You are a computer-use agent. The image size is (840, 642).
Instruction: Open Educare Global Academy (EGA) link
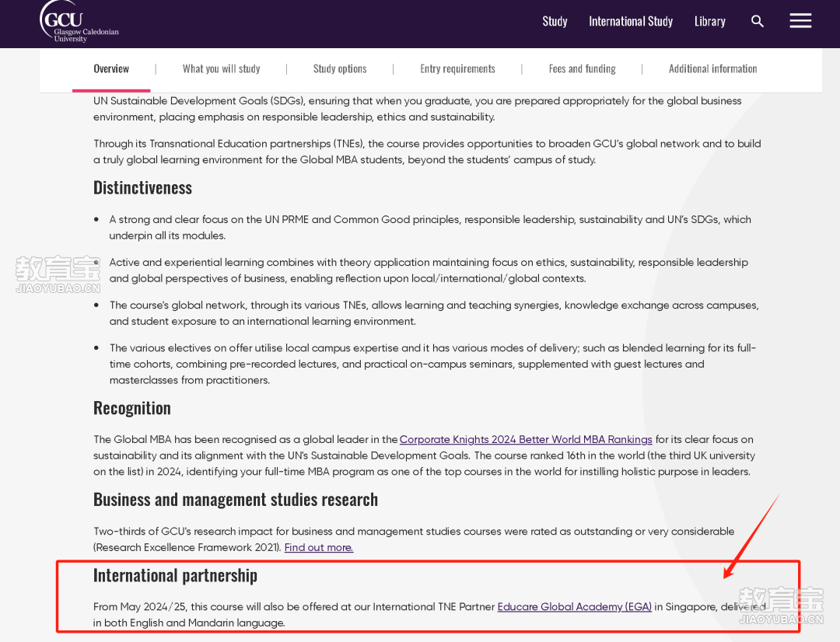click(575, 607)
